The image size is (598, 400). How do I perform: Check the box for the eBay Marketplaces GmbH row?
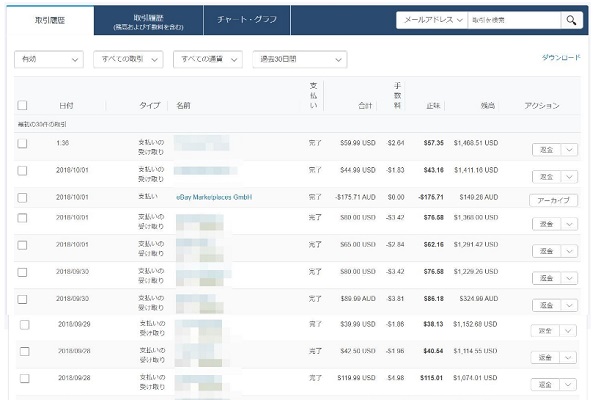pyautogui.click(x=23, y=198)
